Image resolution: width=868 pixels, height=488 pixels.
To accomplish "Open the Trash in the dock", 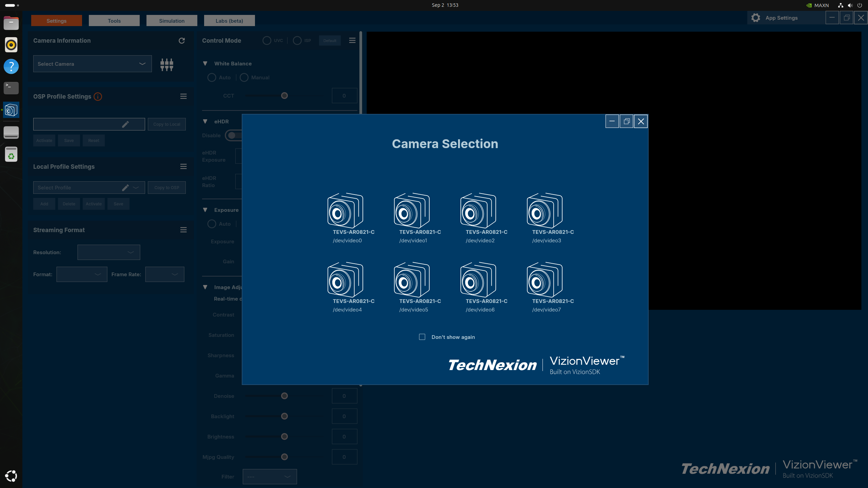I will [x=11, y=155].
